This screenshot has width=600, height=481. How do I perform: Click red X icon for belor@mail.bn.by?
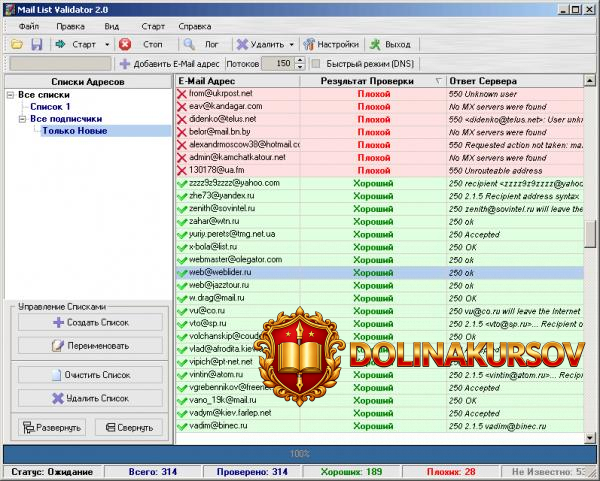[x=182, y=132]
